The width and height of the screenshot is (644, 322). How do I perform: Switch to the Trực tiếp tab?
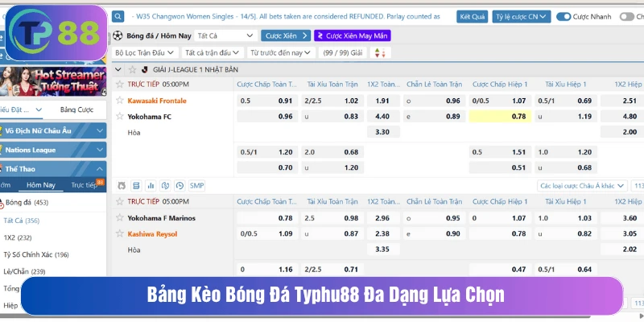(x=84, y=185)
